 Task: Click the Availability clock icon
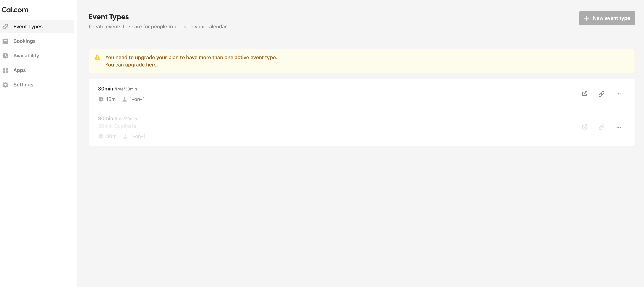pyautogui.click(x=5, y=56)
